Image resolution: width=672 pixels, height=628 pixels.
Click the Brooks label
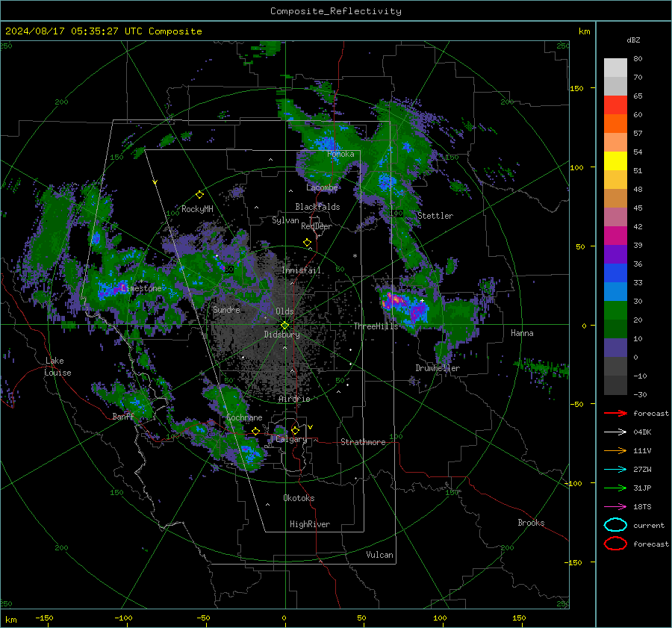coord(531,523)
